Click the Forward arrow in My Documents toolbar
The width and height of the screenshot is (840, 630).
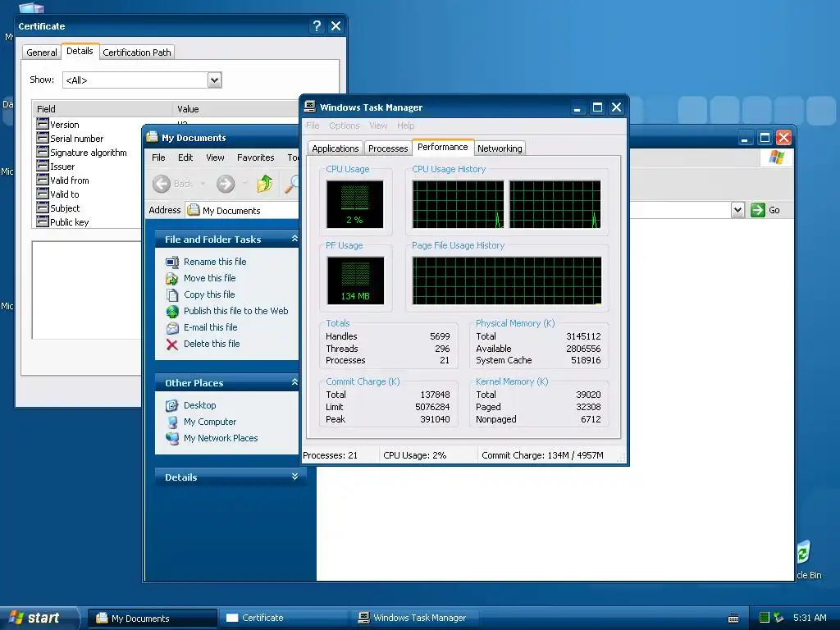click(x=226, y=184)
